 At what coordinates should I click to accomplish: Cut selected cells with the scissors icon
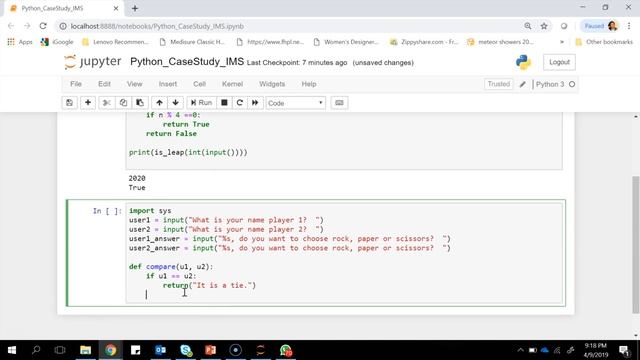point(107,103)
